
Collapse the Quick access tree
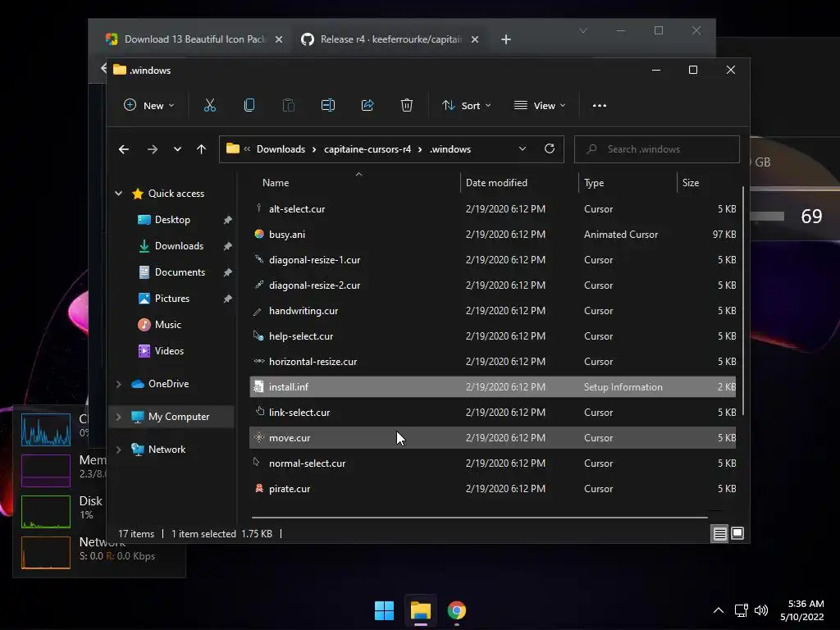(x=119, y=194)
